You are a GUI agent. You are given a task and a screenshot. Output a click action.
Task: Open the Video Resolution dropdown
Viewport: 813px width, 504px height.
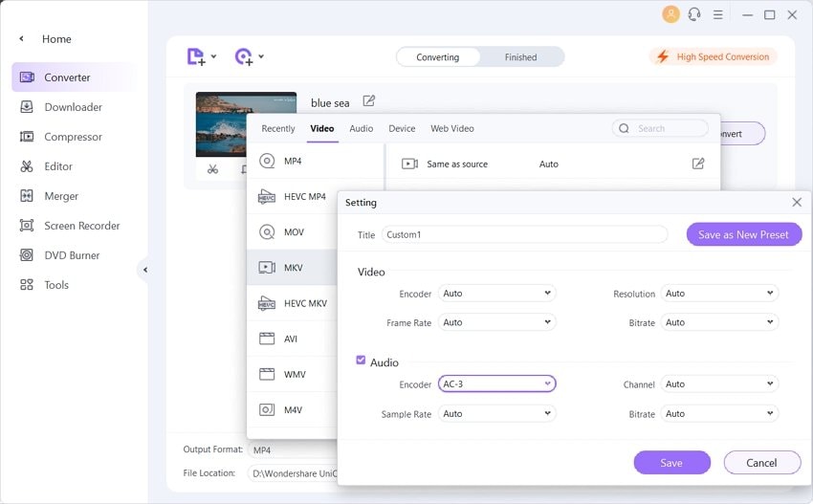tap(719, 293)
